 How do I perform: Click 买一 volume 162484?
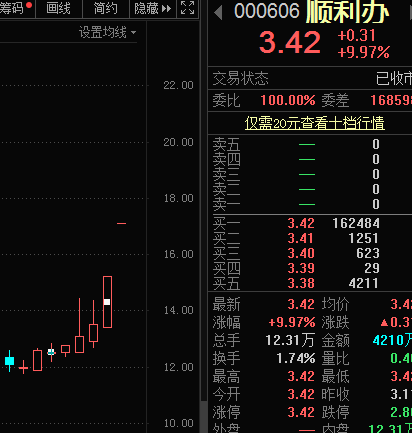coord(356,223)
